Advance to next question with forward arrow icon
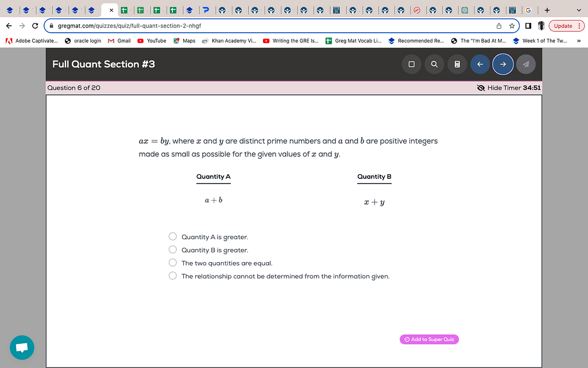The width and height of the screenshot is (588, 368). 503,64
